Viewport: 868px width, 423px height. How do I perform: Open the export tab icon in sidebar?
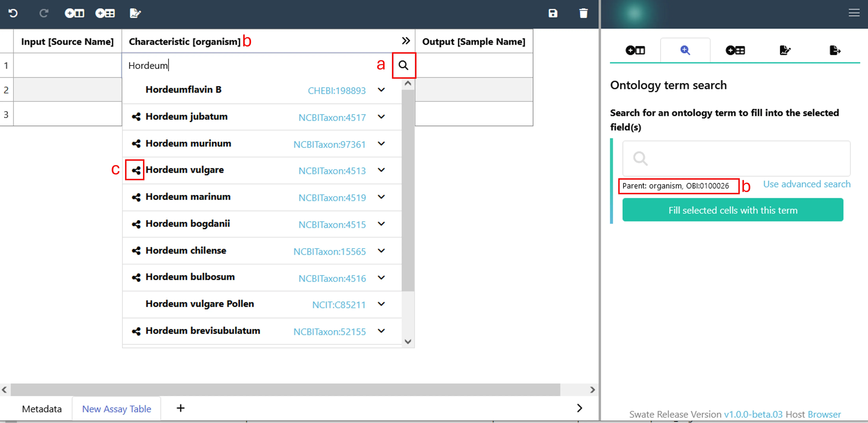(835, 50)
